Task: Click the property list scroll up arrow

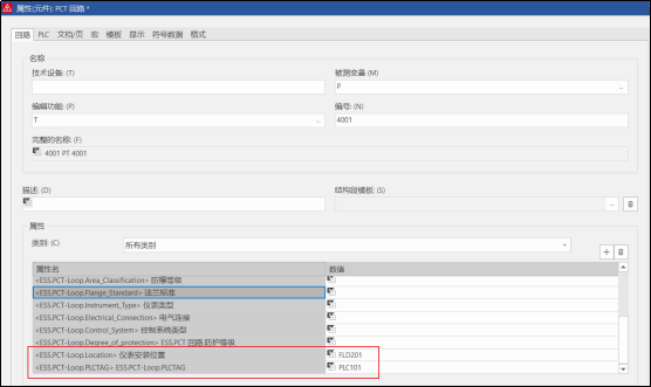Action: [623, 267]
